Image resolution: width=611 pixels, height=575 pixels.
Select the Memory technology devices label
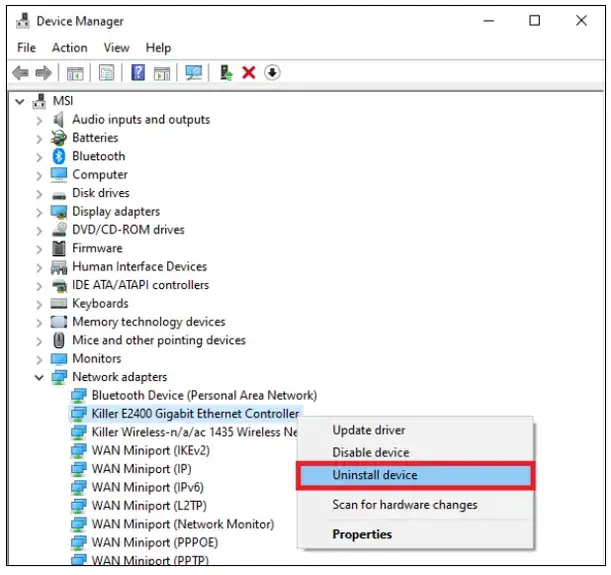(149, 322)
